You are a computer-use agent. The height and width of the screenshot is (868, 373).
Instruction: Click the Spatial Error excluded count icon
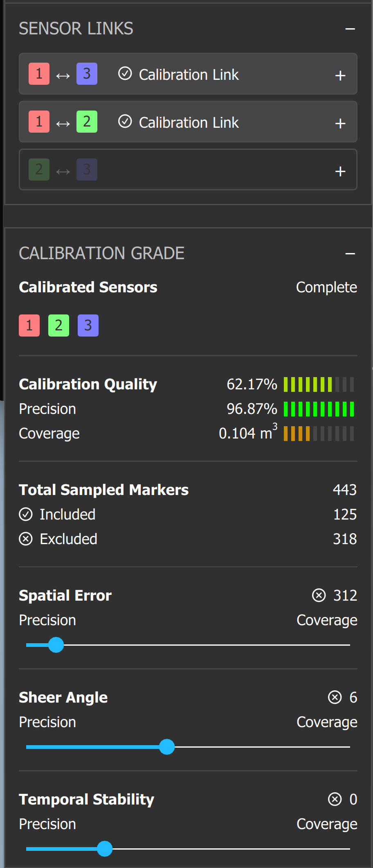(319, 595)
